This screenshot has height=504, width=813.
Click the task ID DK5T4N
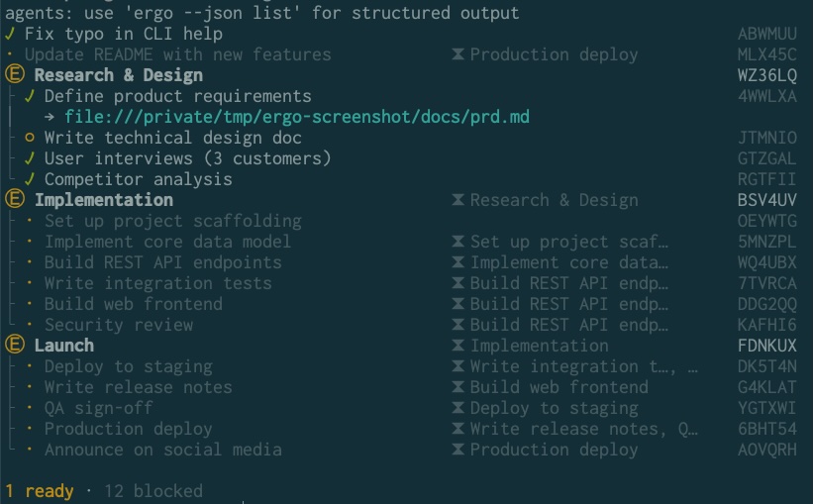[x=766, y=366]
